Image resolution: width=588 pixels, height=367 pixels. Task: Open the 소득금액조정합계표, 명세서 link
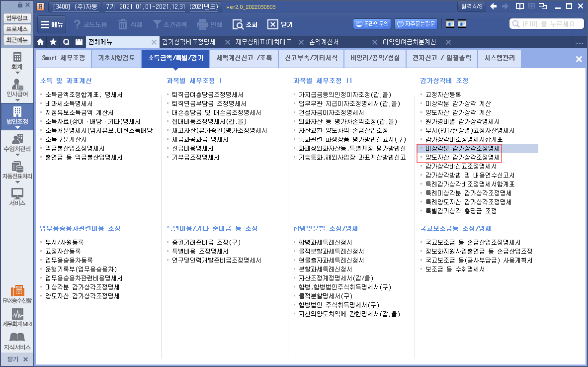coord(84,94)
